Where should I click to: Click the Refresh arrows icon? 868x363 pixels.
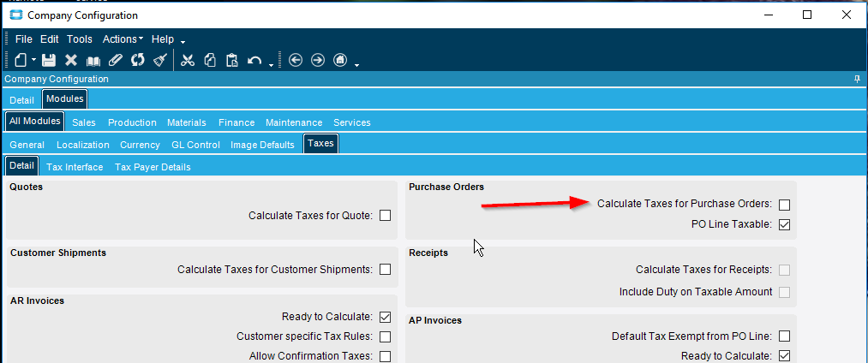tap(137, 60)
